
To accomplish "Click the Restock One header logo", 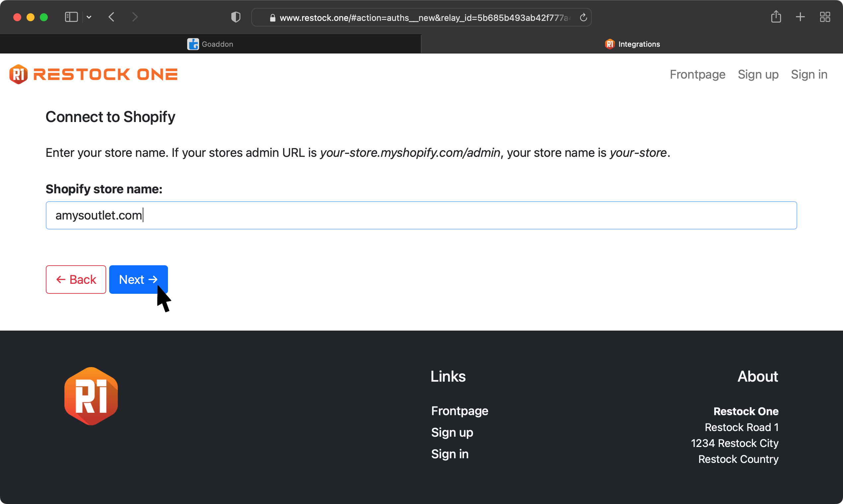I will [x=94, y=74].
